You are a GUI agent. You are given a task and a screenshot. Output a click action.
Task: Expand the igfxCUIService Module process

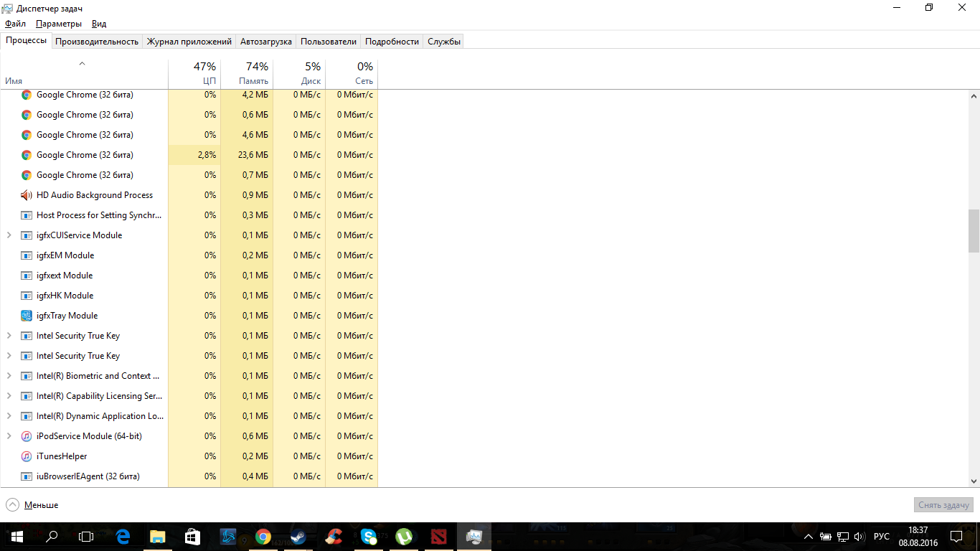click(x=9, y=235)
